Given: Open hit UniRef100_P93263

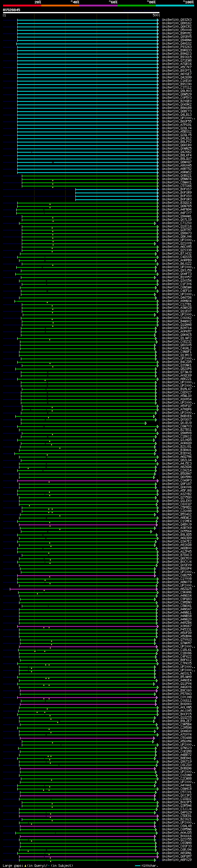Looking at the screenshot, I should pos(177,47).
